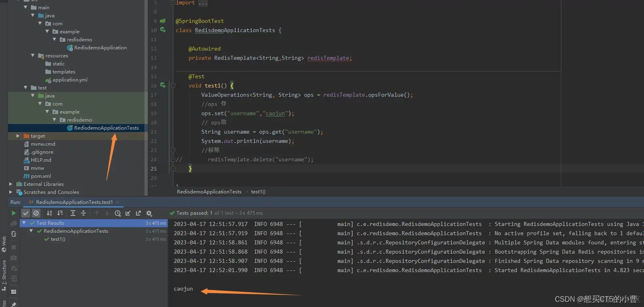Fold commented block marker at line 23

tap(173, 150)
